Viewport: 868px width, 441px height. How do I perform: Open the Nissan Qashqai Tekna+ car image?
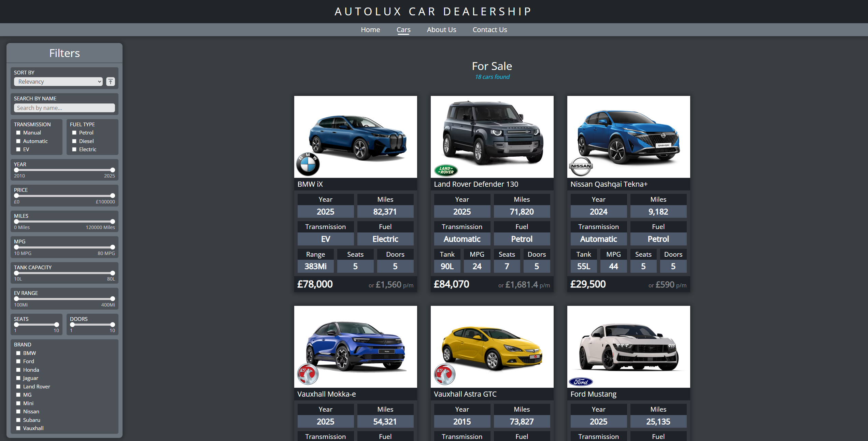point(629,137)
